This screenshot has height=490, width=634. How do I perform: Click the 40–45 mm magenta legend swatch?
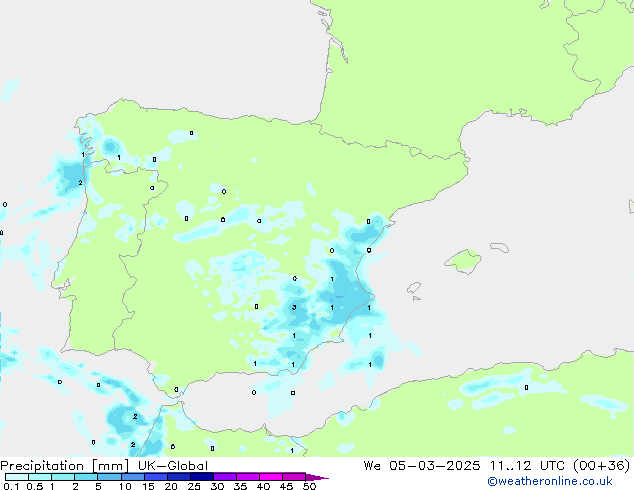click(271, 477)
